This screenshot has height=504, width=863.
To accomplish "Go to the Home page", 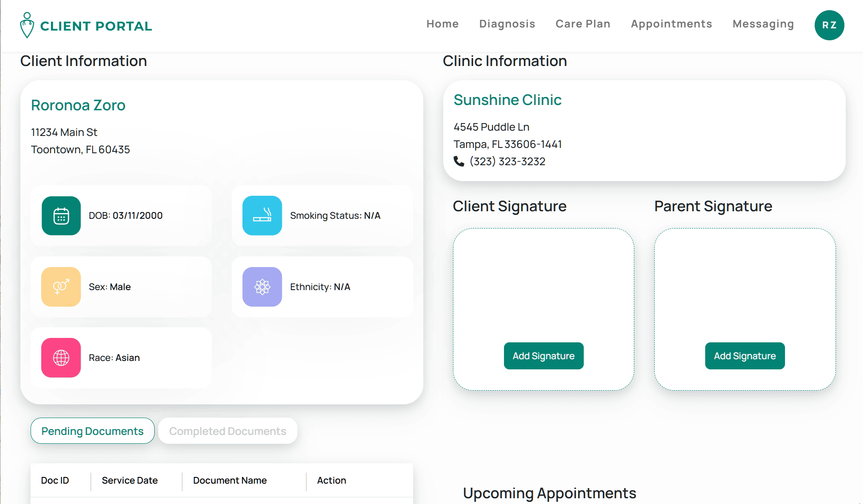I will coord(442,24).
